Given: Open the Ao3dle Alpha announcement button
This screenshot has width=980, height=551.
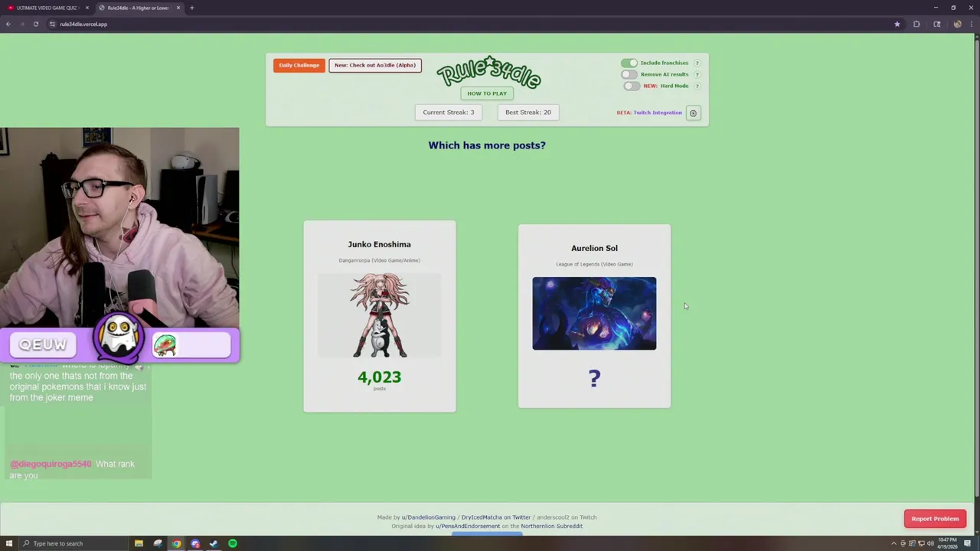Looking at the screenshot, I should [375, 65].
